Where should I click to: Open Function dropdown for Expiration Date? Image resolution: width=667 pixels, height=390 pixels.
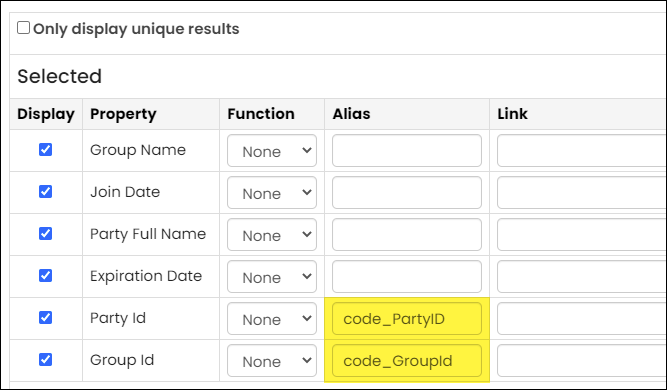click(x=272, y=276)
